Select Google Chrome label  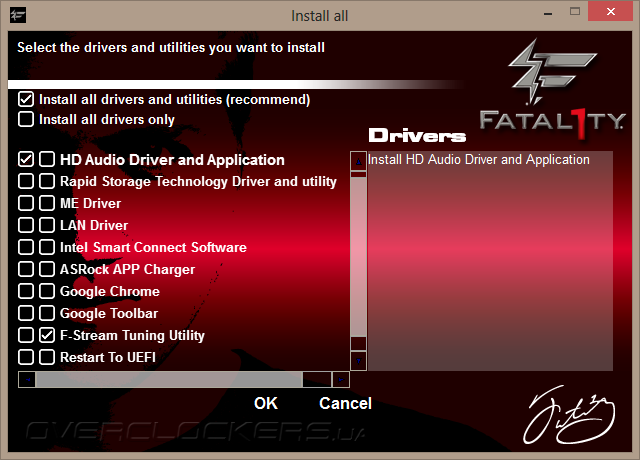110,291
